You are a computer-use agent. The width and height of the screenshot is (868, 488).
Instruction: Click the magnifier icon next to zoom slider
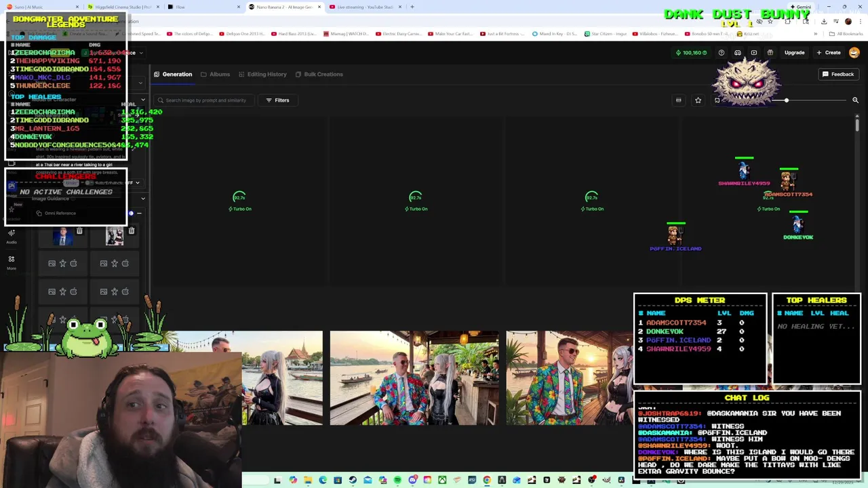pyautogui.click(x=855, y=100)
